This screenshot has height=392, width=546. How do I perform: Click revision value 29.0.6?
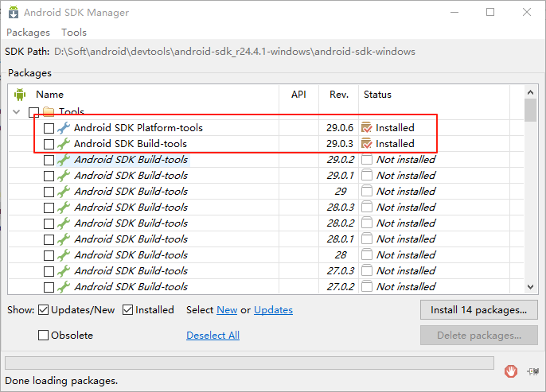point(340,128)
